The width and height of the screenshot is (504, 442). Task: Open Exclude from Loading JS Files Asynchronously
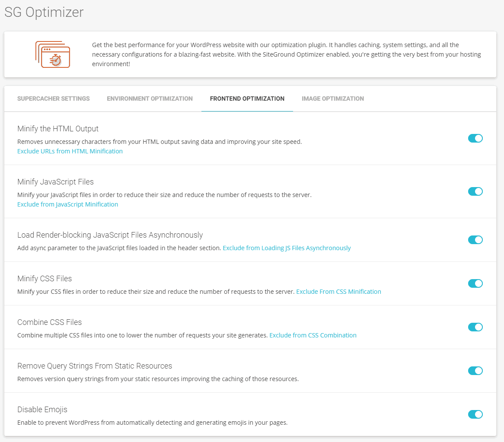[287, 248]
